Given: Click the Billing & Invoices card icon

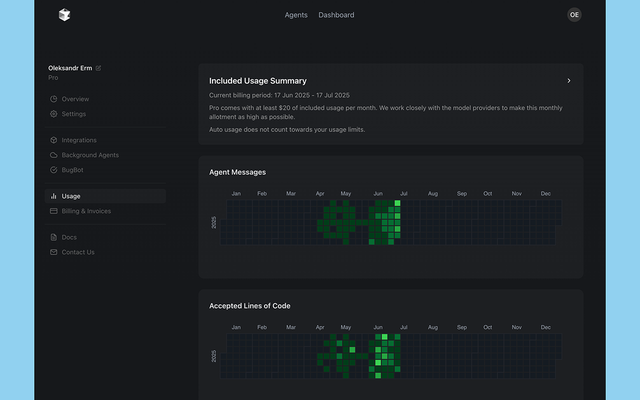Looking at the screenshot, I should pyautogui.click(x=53, y=211).
